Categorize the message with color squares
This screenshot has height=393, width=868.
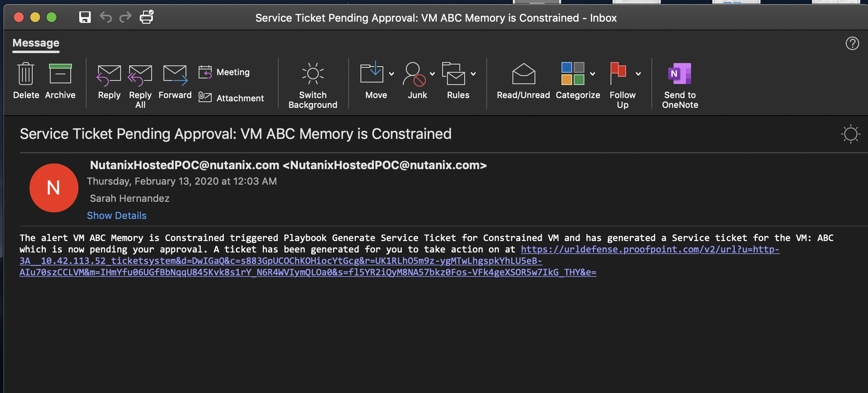click(x=573, y=74)
